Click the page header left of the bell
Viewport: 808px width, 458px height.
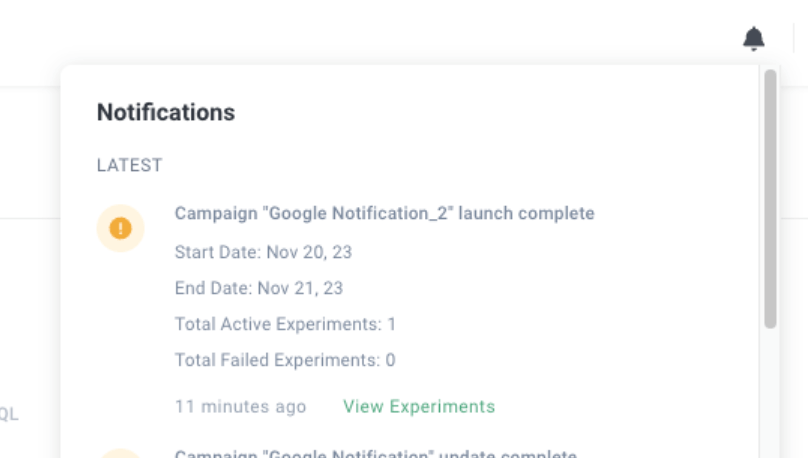pos(361,32)
